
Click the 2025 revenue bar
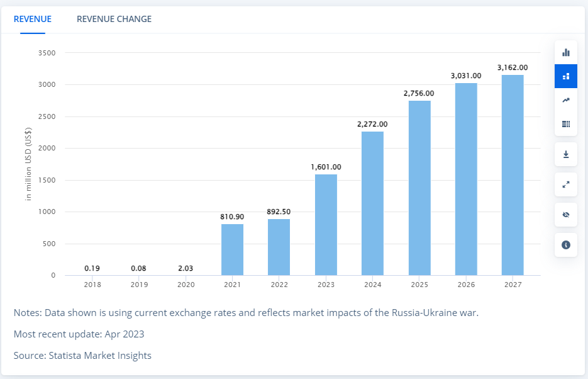click(x=419, y=188)
